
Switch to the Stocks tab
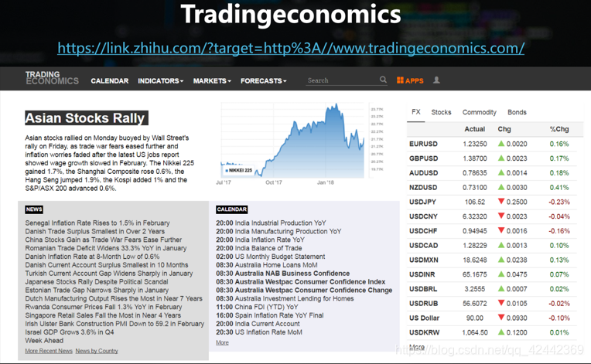441,112
